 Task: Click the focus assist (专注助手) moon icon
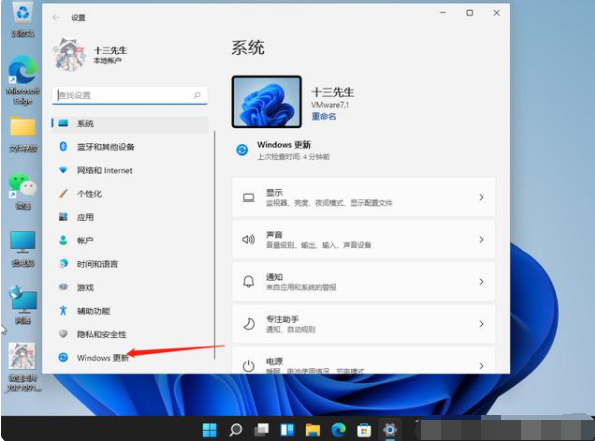[249, 324]
